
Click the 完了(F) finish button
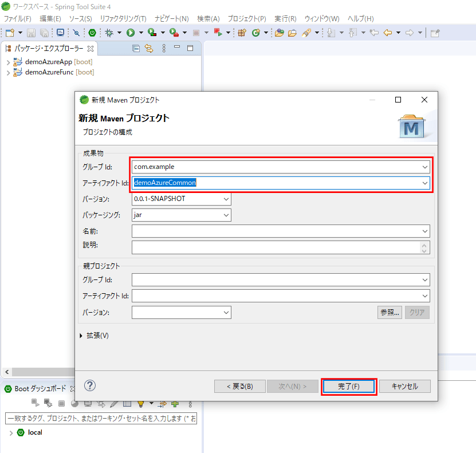click(349, 387)
